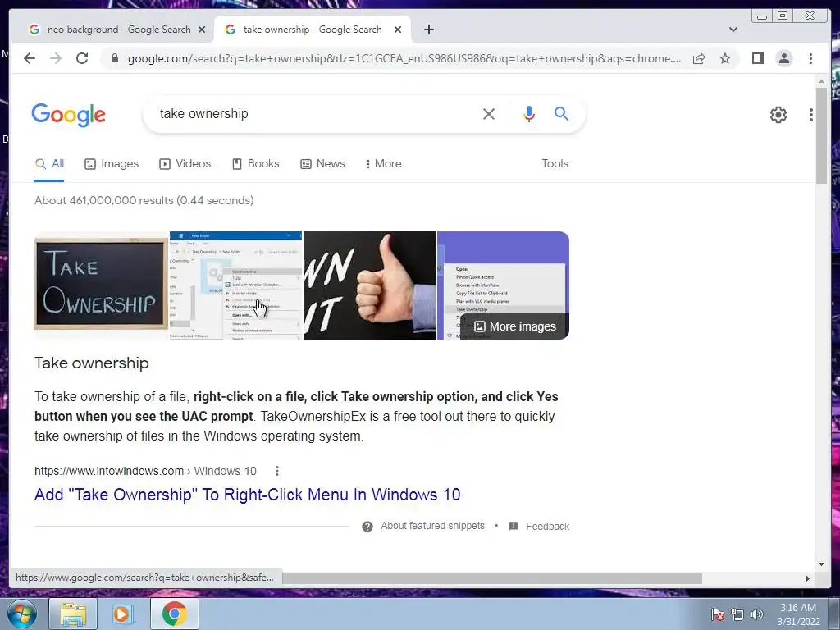Image resolution: width=840 pixels, height=630 pixels.
Task: Reload the current page
Action: 82,58
